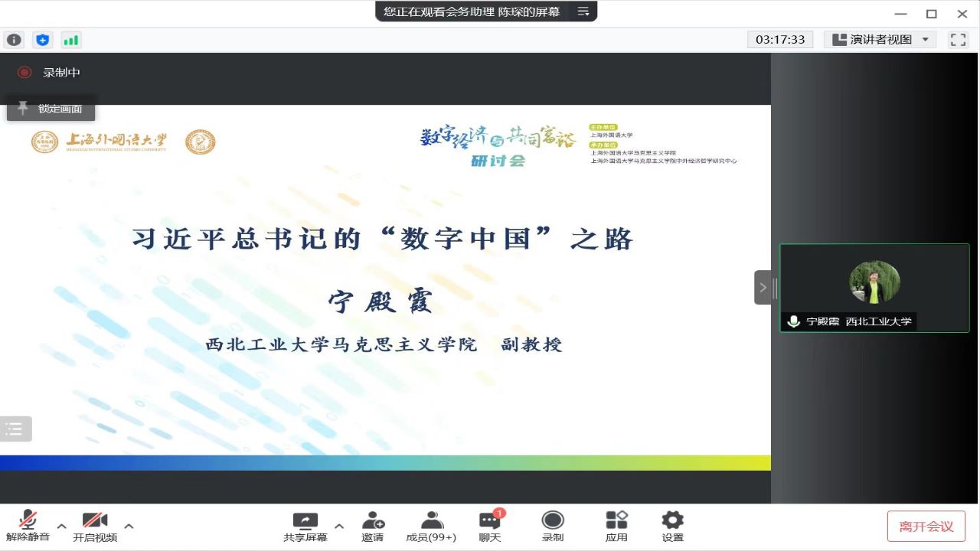Image resolution: width=980 pixels, height=551 pixels.
Task: Check the green network signal icon
Action: (x=70, y=40)
